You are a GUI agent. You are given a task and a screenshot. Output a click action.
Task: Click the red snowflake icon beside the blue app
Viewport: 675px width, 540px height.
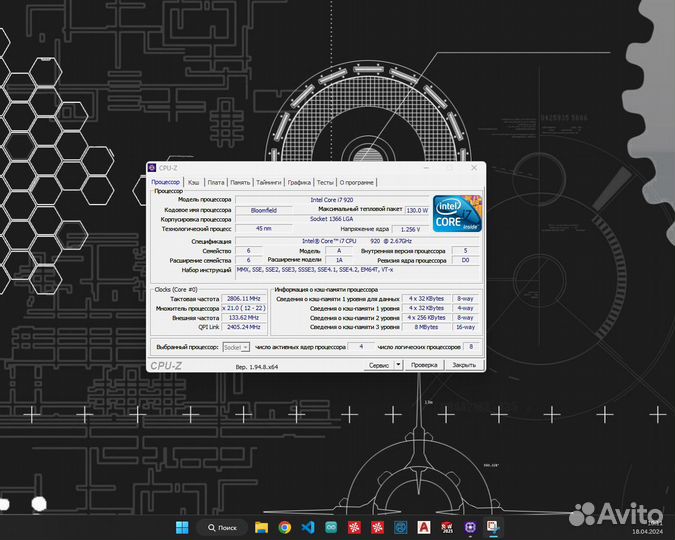[378, 527]
